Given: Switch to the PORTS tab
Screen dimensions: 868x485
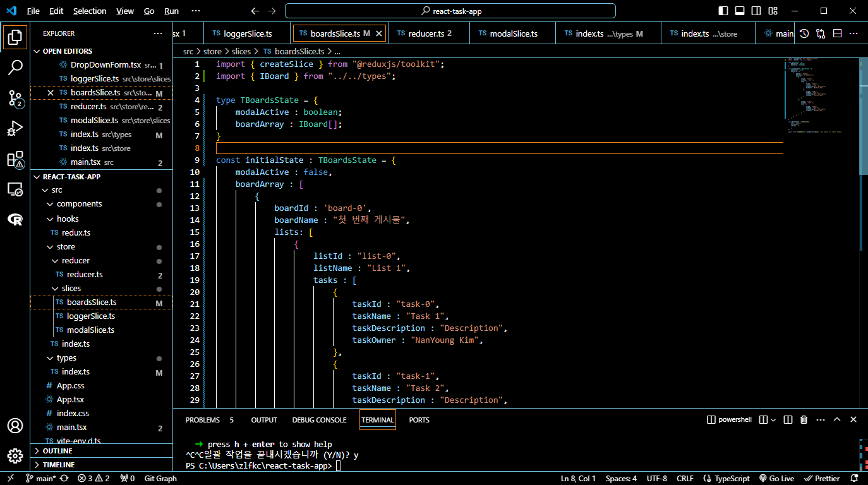Looking at the screenshot, I should (x=419, y=420).
